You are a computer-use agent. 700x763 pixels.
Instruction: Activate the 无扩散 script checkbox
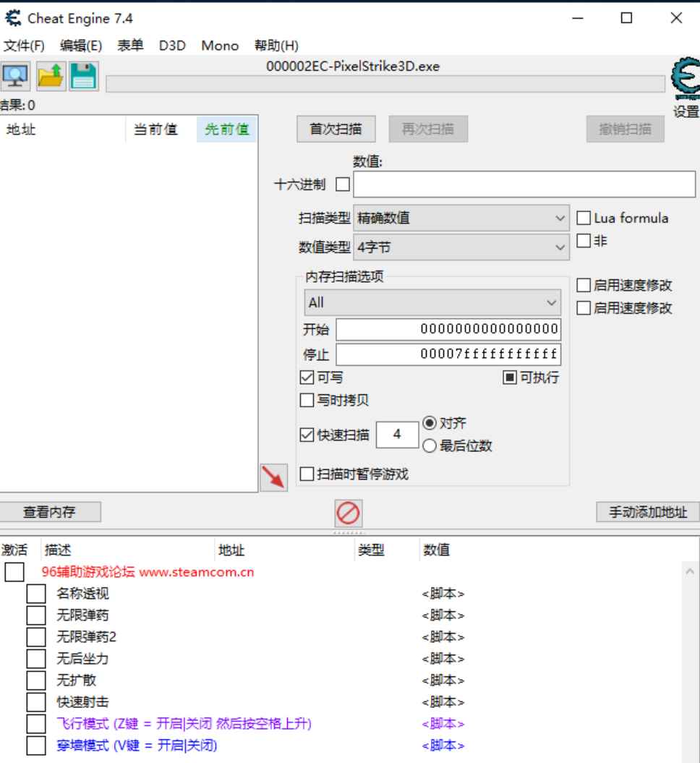36,681
